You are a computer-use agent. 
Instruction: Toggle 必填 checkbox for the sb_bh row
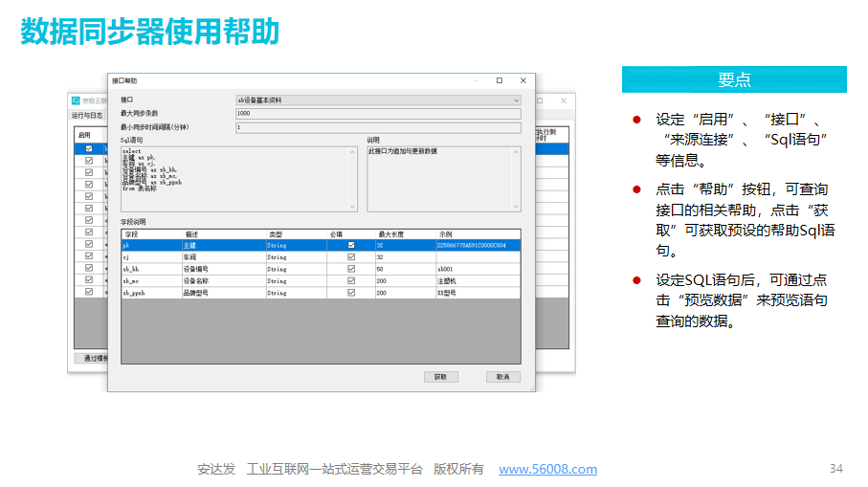pyautogui.click(x=350, y=270)
